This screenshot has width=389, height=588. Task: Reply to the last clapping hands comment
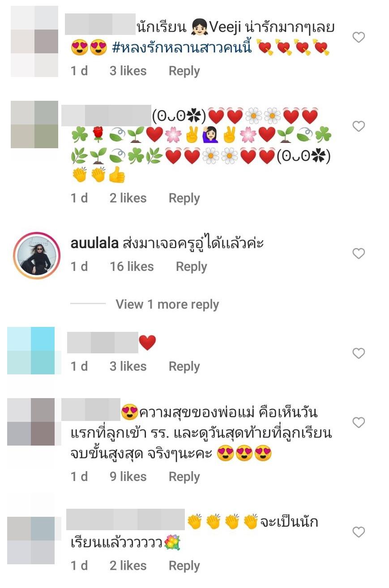point(184,566)
